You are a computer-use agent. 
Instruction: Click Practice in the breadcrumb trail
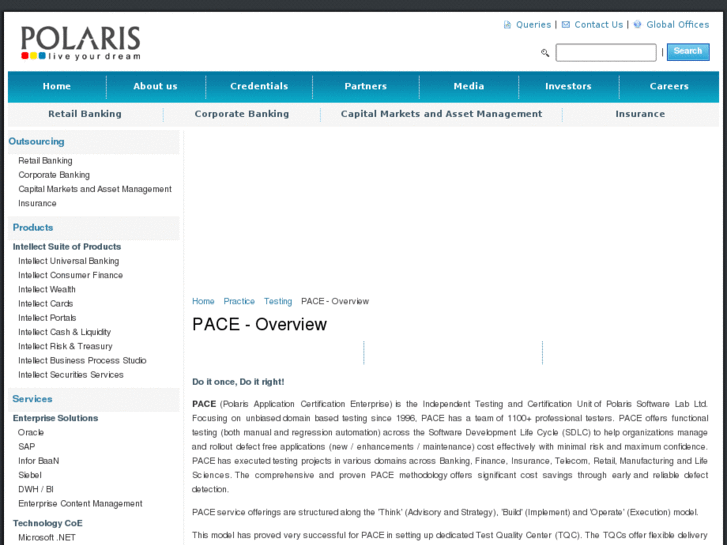point(239,301)
